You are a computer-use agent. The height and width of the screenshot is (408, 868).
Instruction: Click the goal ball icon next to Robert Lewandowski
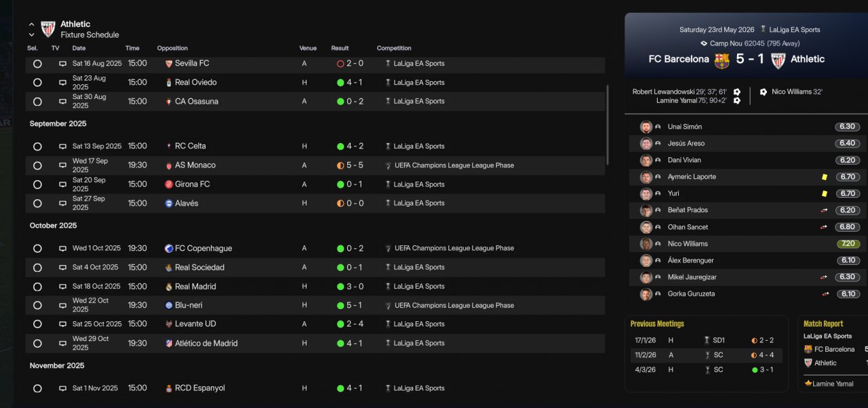[737, 92]
